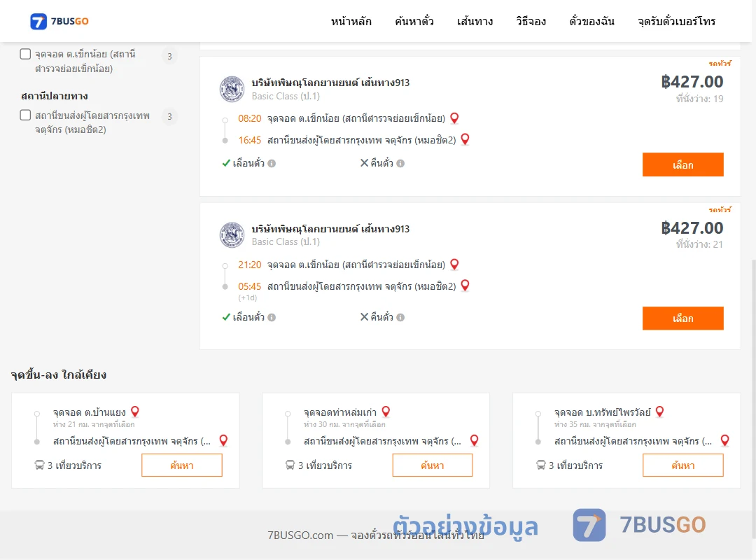Tick จุดจอด ต.เข็กน้อย station filter checkbox
This screenshot has height=560, width=756.
(x=26, y=54)
